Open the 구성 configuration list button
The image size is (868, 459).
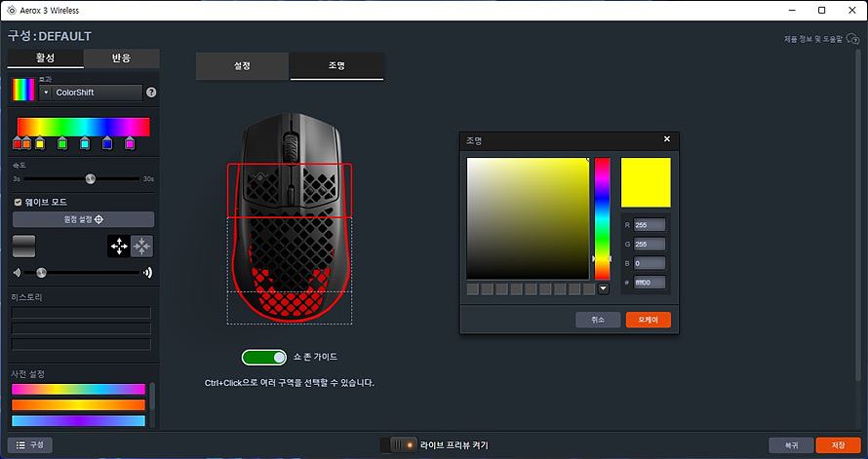pyautogui.click(x=30, y=445)
